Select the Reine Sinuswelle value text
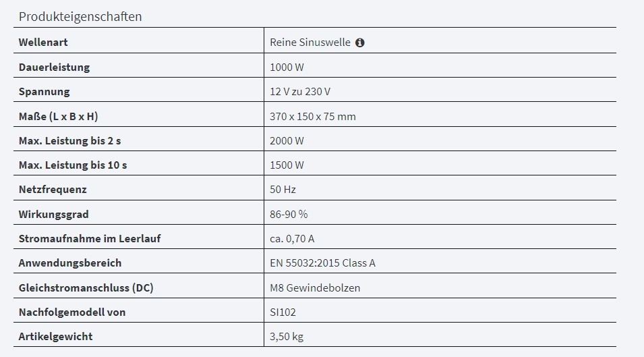The image size is (644, 357). pos(310,43)
